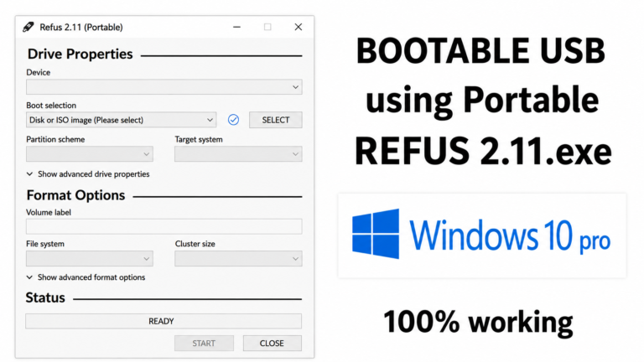Click the 'Target system' label
The height and width of the screenshot is (362, 644).
click(199, 140)
